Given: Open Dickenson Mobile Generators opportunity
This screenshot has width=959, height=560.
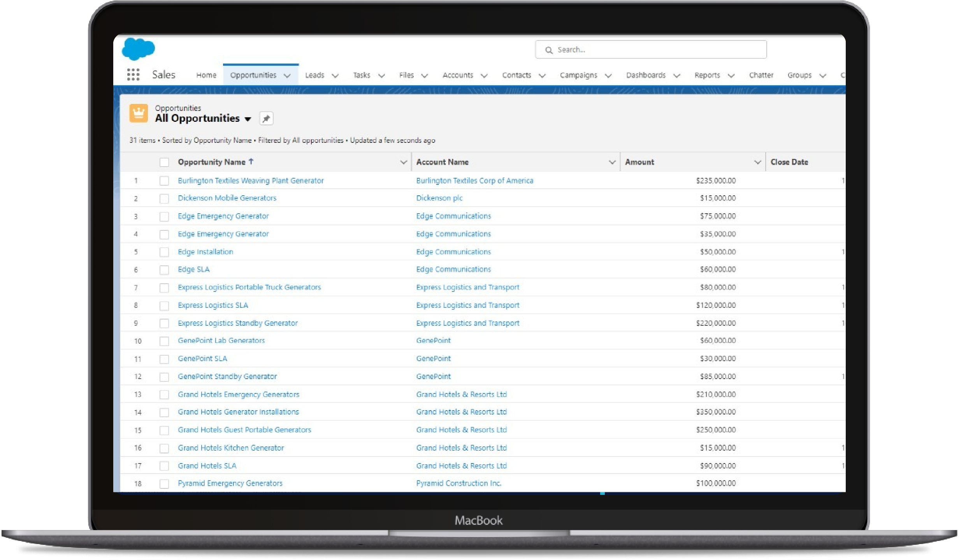Looking at the screenshot, I should point(227,198).
